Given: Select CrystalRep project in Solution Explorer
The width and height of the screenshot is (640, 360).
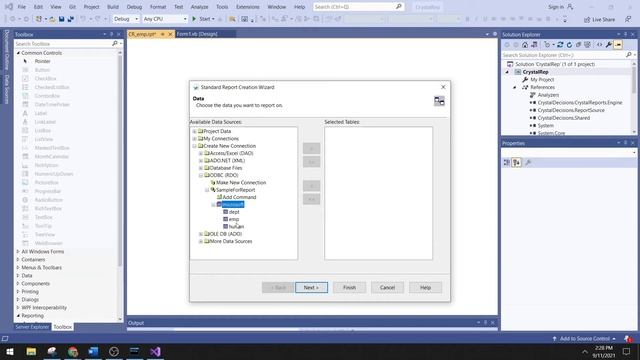Looking at the screenshot, I should tap(535, 72).
